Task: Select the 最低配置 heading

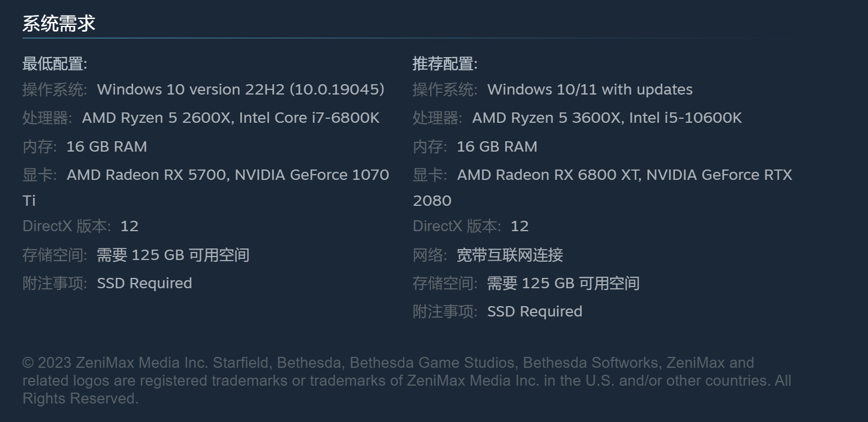Action: click(55, 63)
